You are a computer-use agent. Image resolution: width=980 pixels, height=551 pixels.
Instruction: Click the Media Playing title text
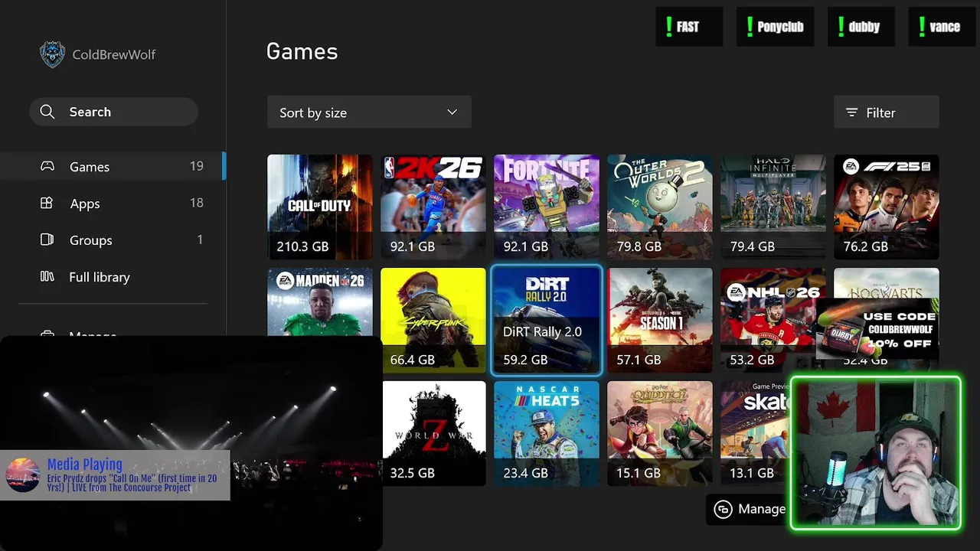point(84,465)
